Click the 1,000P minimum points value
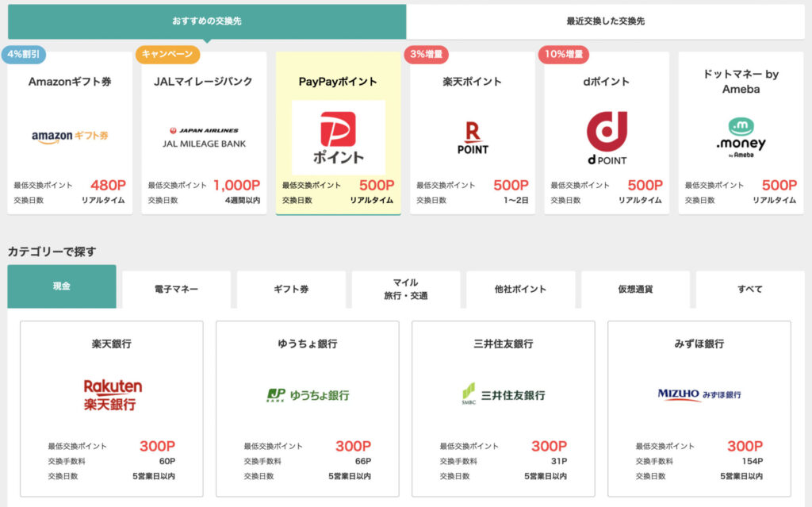812x507 pixels. pos(236,185)
